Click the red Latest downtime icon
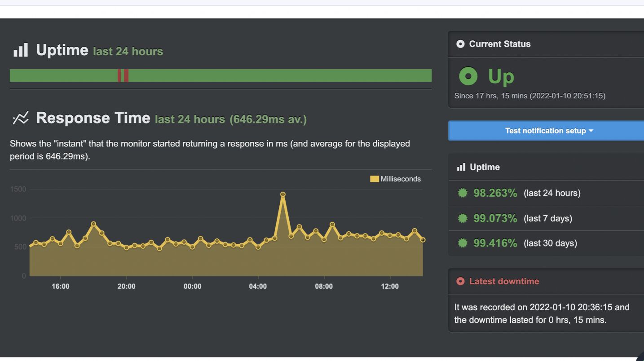 point(460,282)
